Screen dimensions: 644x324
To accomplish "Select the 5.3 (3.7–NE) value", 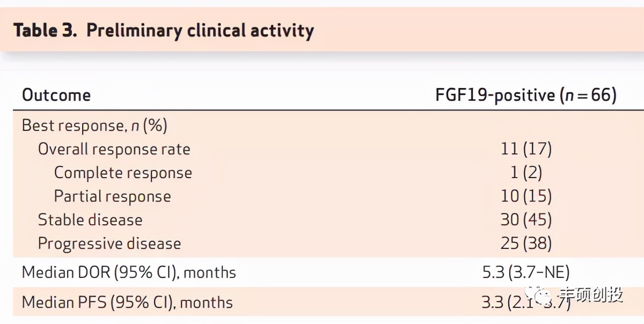I will 526,273.
